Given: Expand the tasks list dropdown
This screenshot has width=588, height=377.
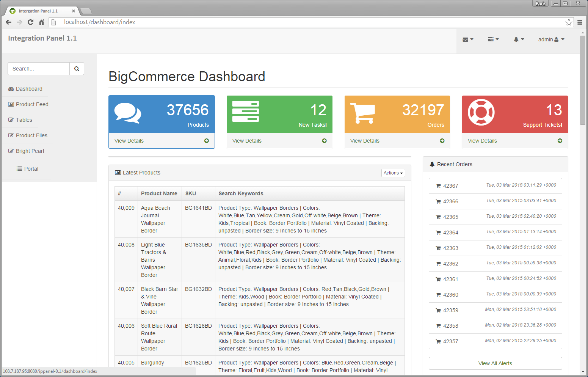Looking at the screenshot, I should [493, 39].
